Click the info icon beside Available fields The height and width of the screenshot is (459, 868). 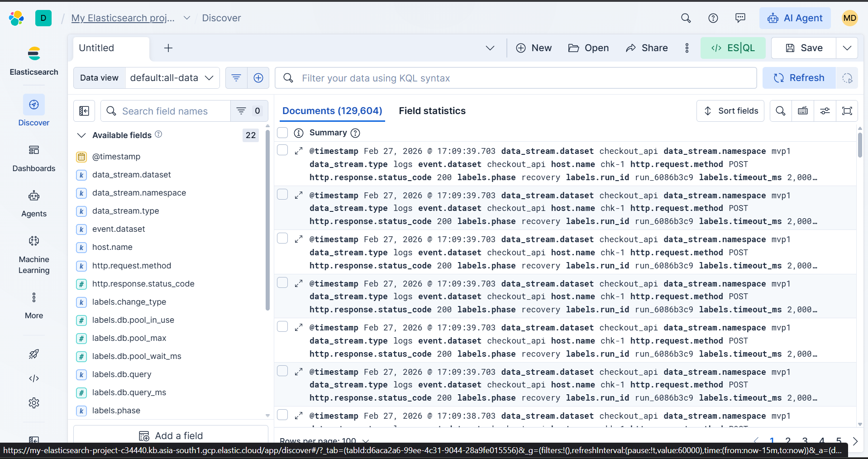tap(158, 134)
